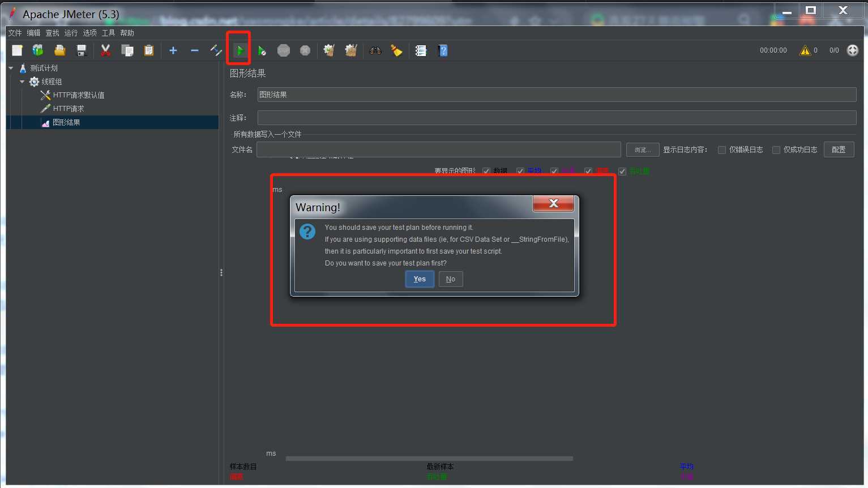868x488 pixels.
Task: Toggle the purple graph line checkbox
Action: click(554, 171)
